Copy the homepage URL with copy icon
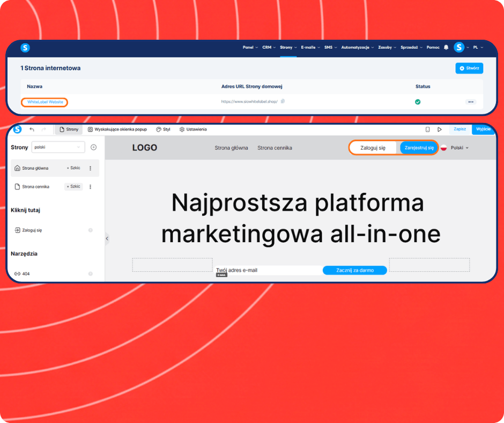Viewport: 504px width, 423px height. [x=283, y=101]
